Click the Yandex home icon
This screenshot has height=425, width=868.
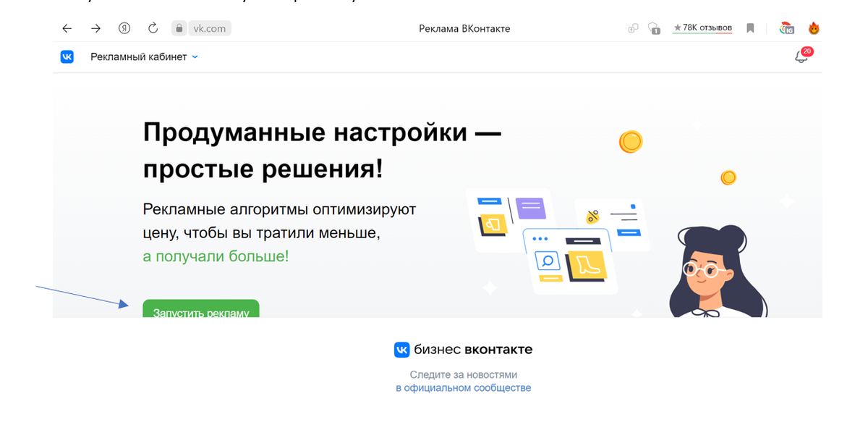[x=124, y=28]
